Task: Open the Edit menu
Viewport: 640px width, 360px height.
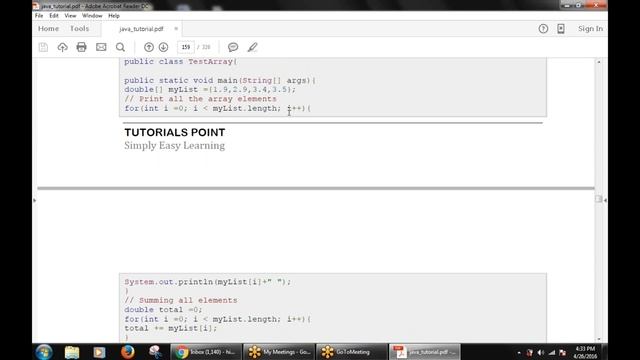Action: pos(54,16)
